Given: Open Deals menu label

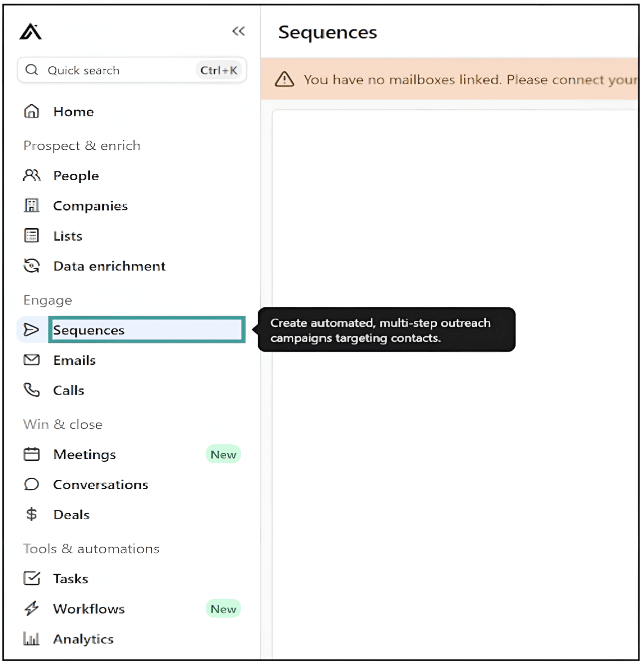Looking at the screenshot, I should pos(71,515).
